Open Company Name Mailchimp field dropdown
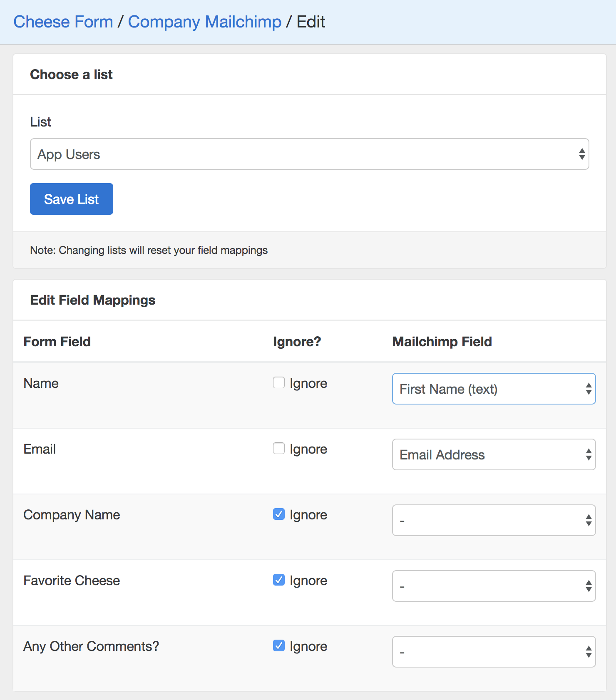 pyautogui.click(x=494, y=520)
